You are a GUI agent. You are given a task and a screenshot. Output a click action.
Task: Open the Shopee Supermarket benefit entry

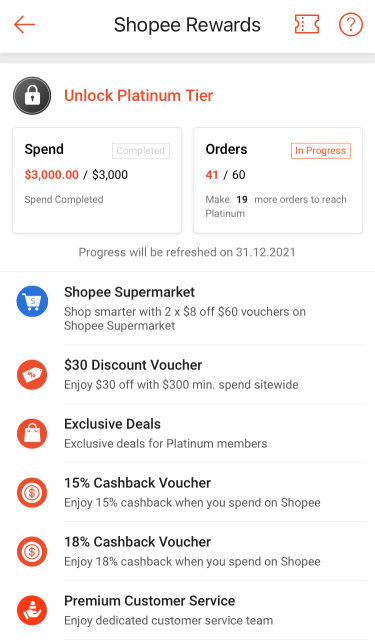(188, 308)
